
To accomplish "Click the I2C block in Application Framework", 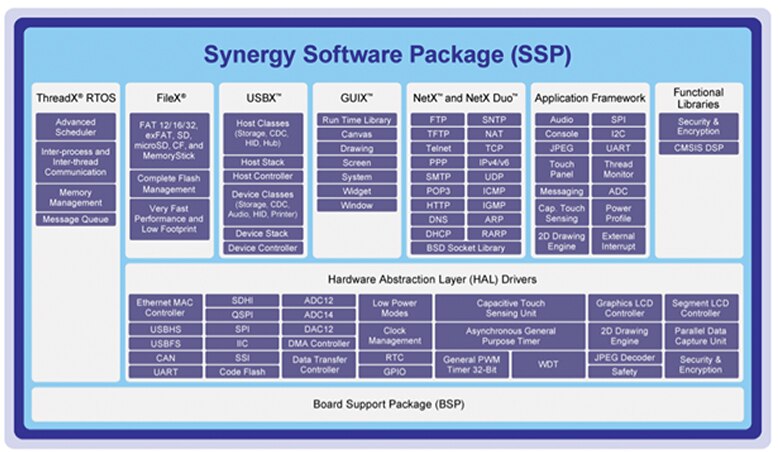I will [x=618, y=134].
